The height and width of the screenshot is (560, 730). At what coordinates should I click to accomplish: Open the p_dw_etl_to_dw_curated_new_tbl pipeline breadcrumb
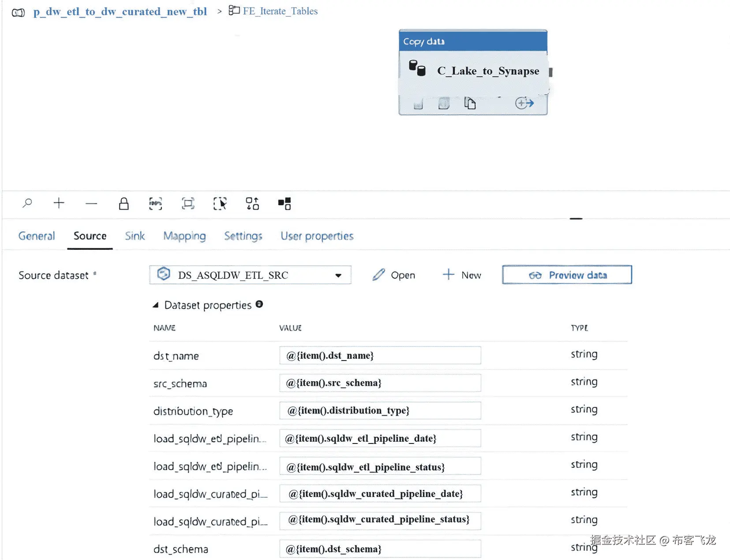tap(120, 11)
